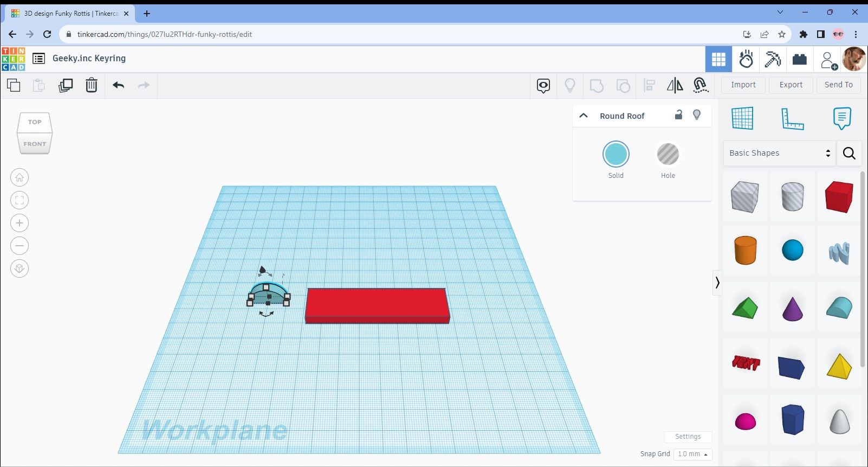Click the Show All lightbulb toolbar icon
Screen dimensions: 868x467
point(570,86)
